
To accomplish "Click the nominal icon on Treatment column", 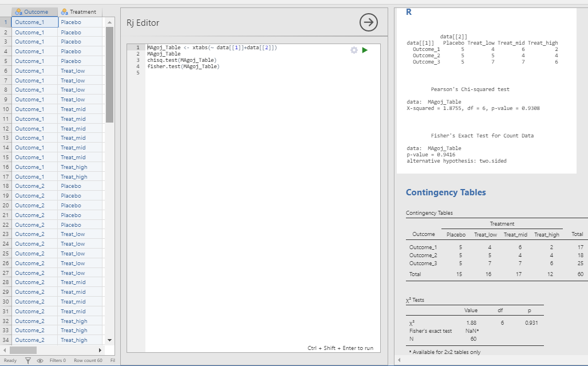I will (x=64, y=12).
